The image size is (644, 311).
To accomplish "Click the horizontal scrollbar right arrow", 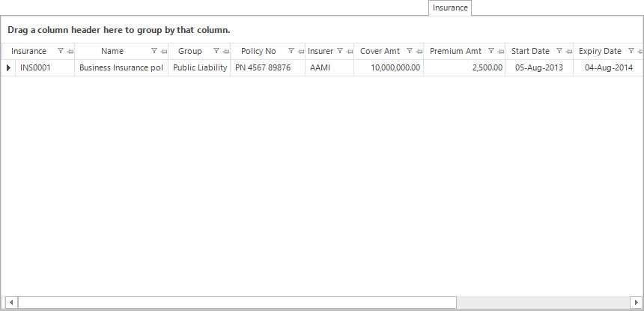I will tap(636, 302).
